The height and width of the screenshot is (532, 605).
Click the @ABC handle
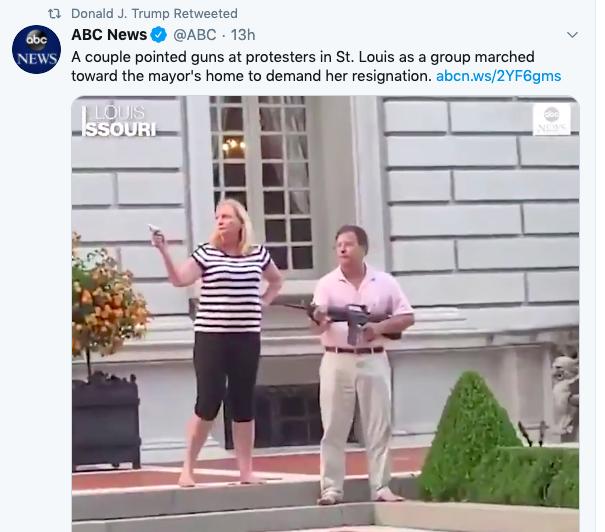tap(194, 35)
